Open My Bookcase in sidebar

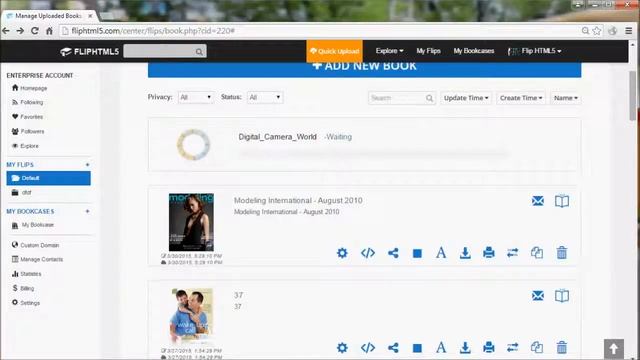click(33, 225)
